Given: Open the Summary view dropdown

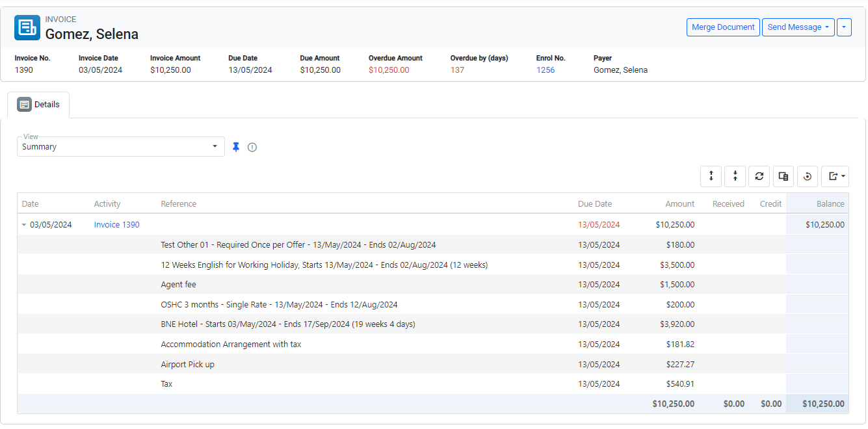Looking at the screenshot, I should [120, 147].
